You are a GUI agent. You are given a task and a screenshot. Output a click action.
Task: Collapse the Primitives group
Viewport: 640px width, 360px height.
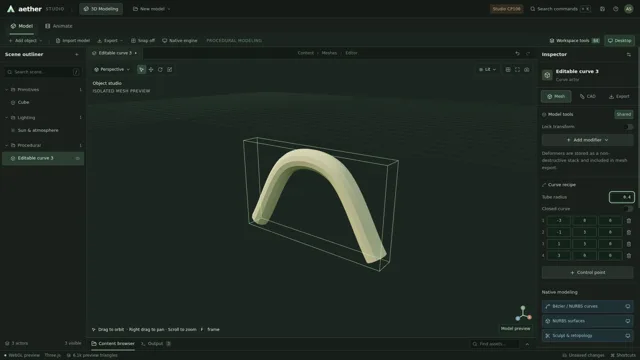7,89
